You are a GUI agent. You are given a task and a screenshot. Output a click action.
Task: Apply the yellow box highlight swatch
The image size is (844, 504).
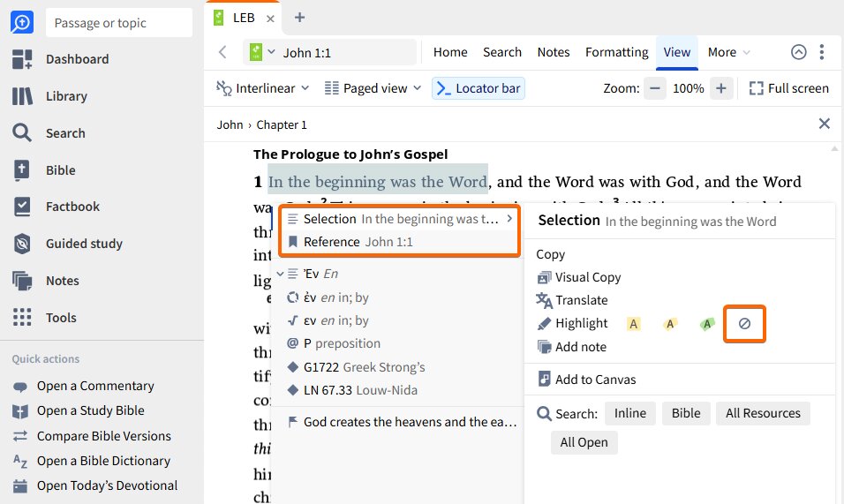tap(634, 324)
